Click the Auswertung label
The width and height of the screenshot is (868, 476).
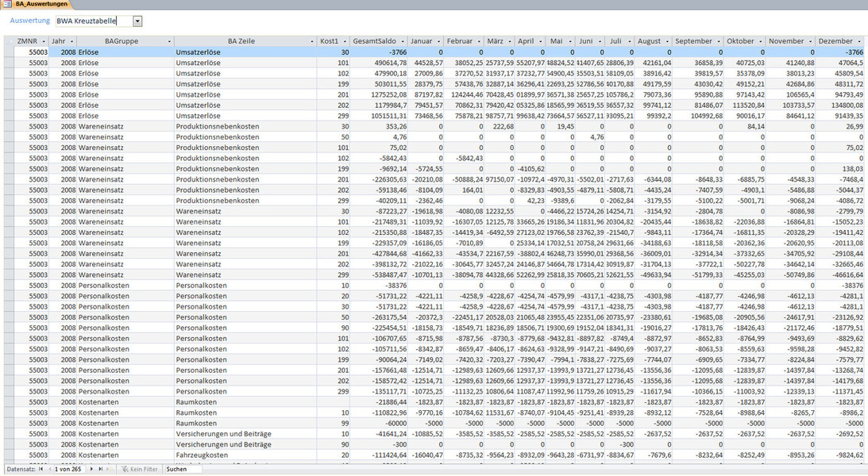[30, 21]
